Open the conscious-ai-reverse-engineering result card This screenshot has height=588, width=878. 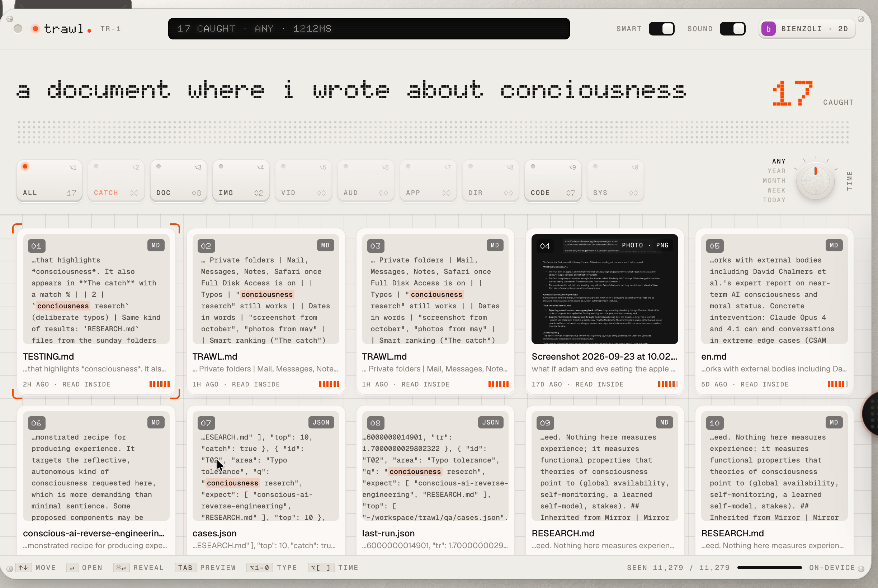point(96,481)
